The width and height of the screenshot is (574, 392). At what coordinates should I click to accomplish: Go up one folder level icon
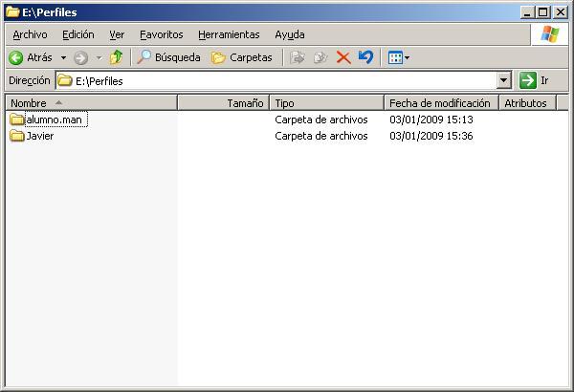click(116, 57)
